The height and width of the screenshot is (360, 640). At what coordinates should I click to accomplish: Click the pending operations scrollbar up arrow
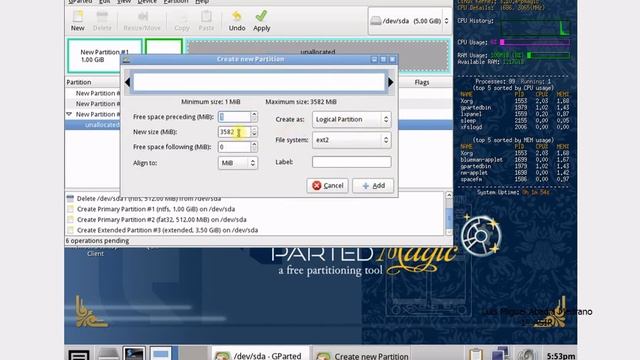(449, 196)
